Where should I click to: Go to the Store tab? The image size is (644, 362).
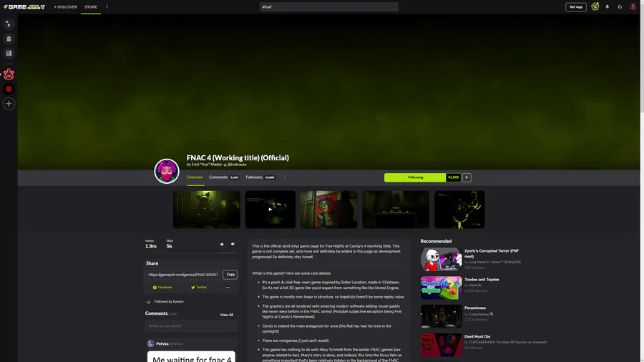(x=91, y=7)
